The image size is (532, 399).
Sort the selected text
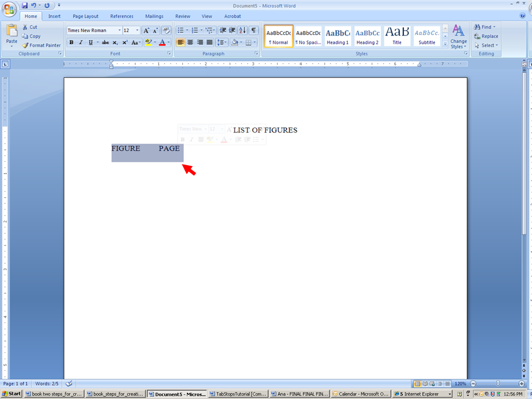pyautogui.click(x=242, y=30)
